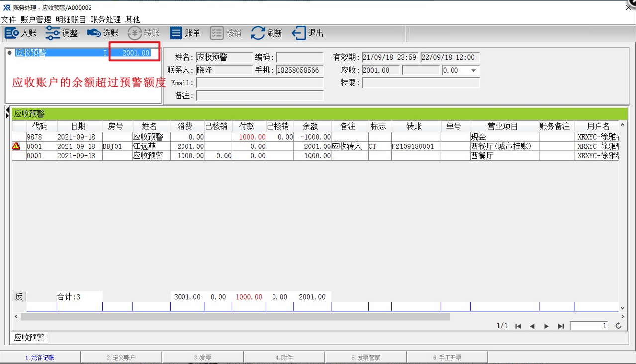Viewport: 636px width, 364px height.
Task: Click the 备注 field in the account details
Action: [x=260, y=96]
